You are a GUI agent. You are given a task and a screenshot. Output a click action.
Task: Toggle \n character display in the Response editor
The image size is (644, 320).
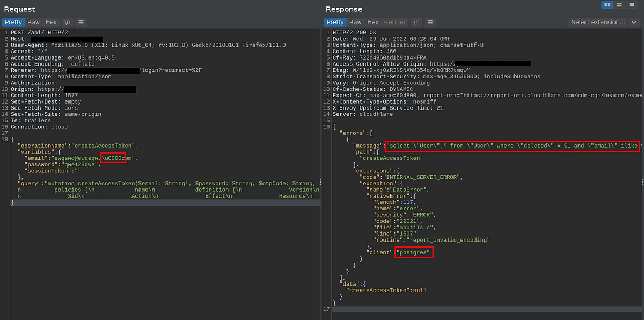(x=416, y=22)
